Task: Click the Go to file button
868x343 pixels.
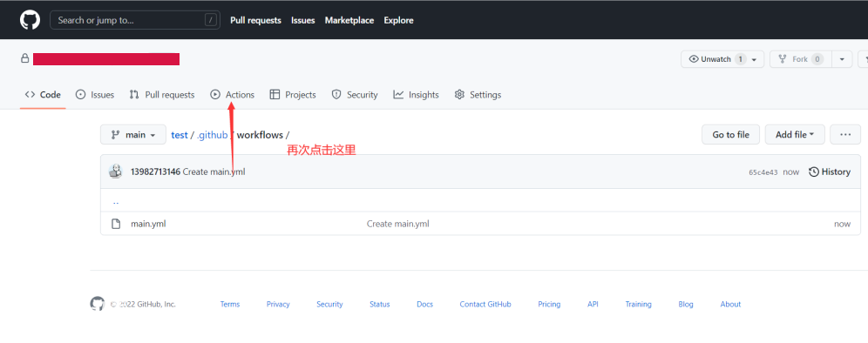Action: (730, 134)
